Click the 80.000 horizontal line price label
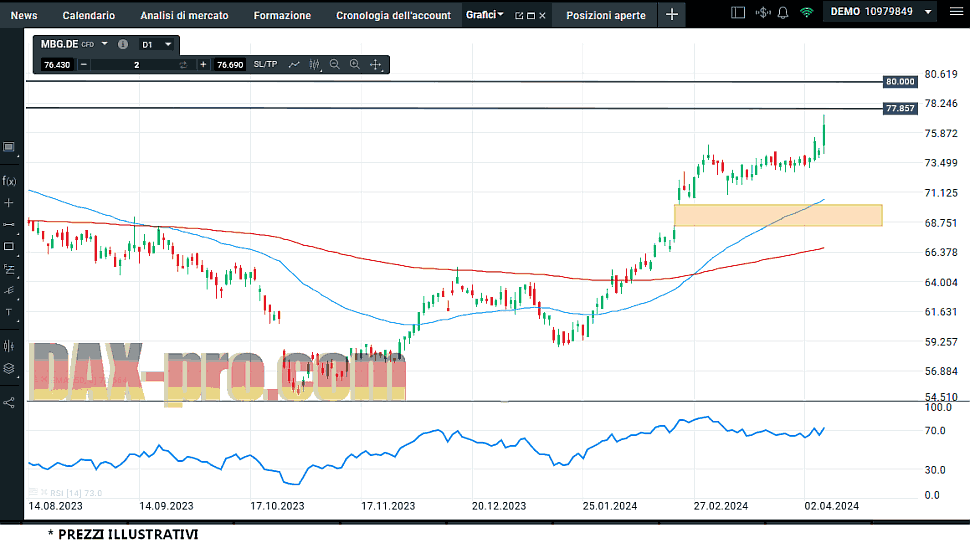This screenshot has height=543, width=970. [900, 82]
